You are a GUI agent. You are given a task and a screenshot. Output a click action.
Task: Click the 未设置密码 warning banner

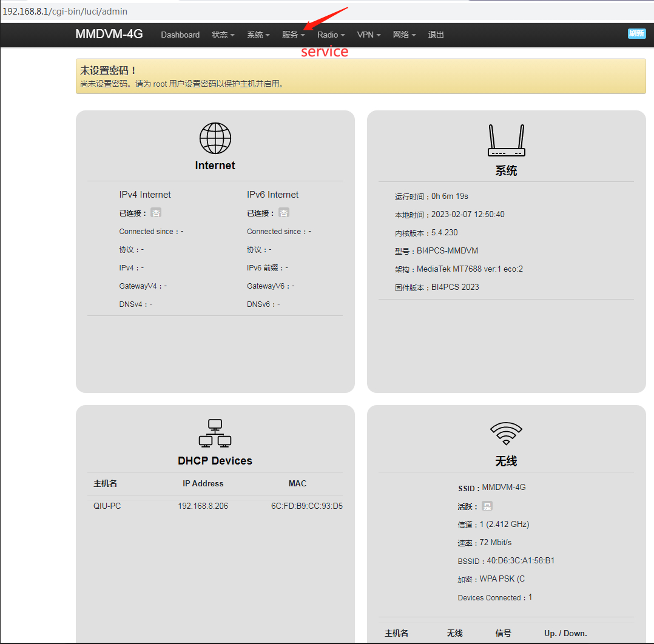coord(360,76)
